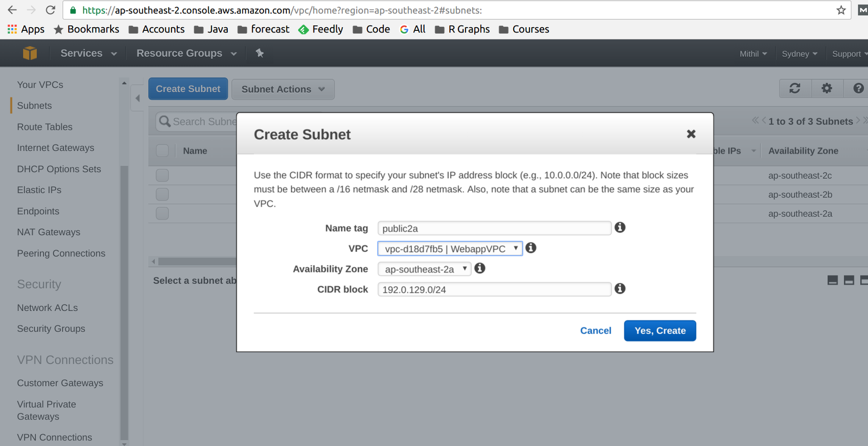Bookmark this page with the star icon

coord(841,10)
